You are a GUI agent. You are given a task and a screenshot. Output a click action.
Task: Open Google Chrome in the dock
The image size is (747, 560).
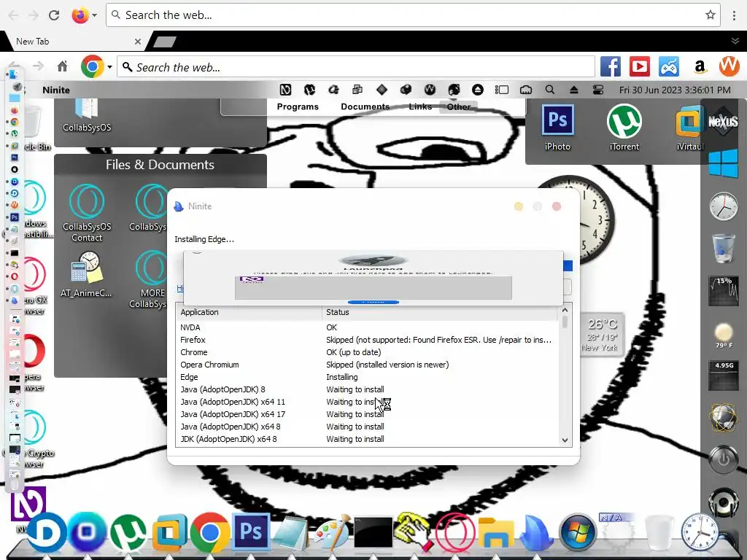(209, 532)
